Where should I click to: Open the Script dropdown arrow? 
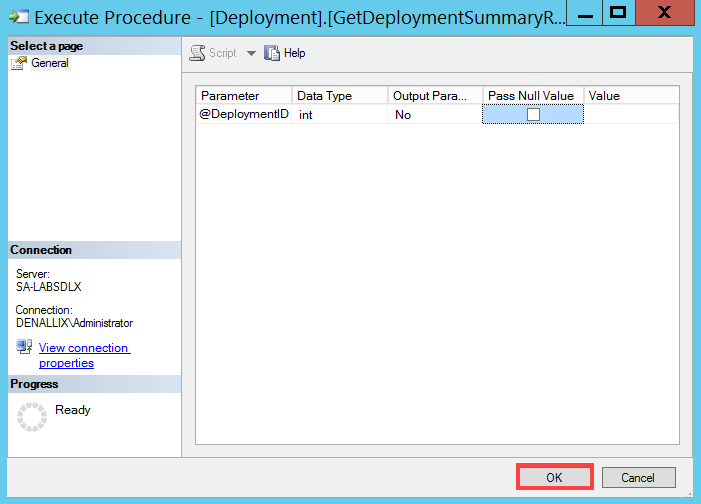(251, 53)
